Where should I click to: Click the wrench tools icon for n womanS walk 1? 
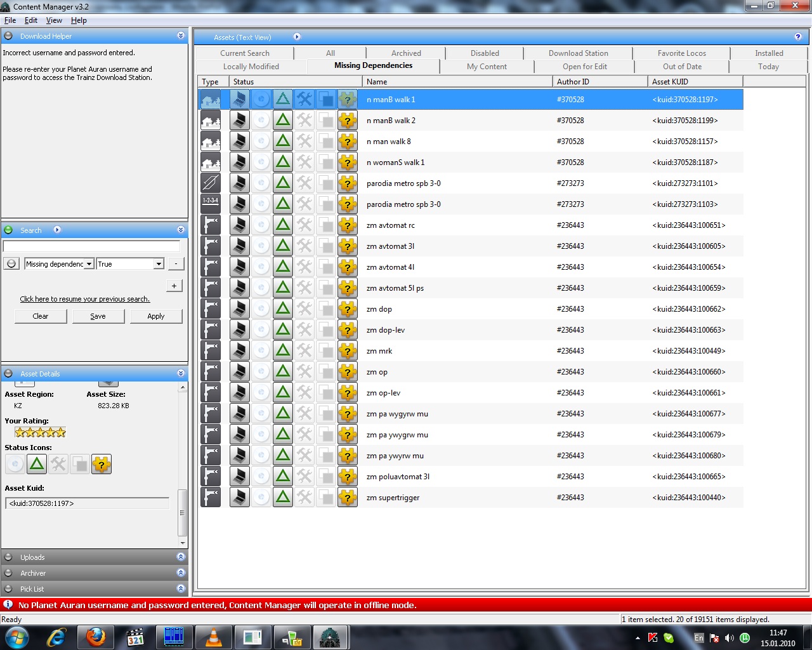tap(304, 162)
